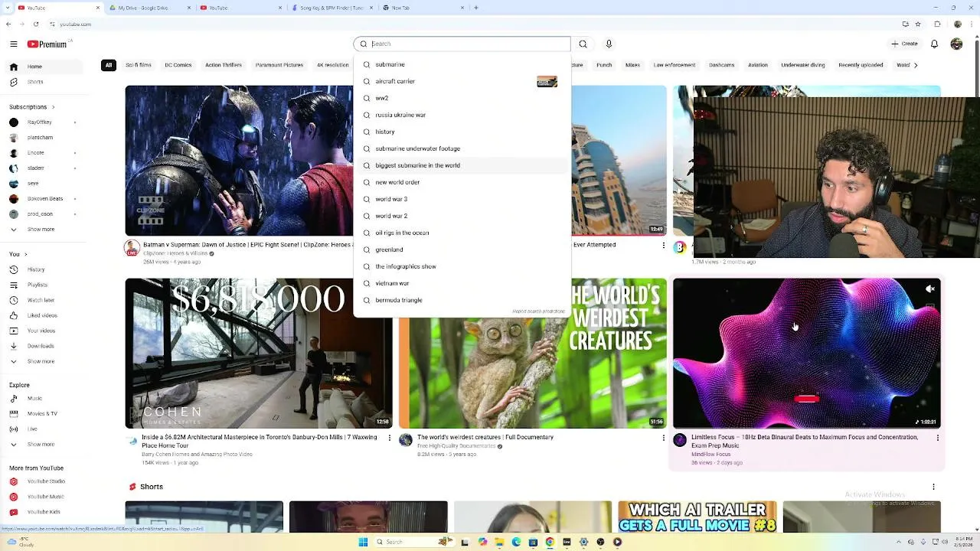980x551 pixels.
Task: Choose 'submarine' search suggestion
Action: 462,64
